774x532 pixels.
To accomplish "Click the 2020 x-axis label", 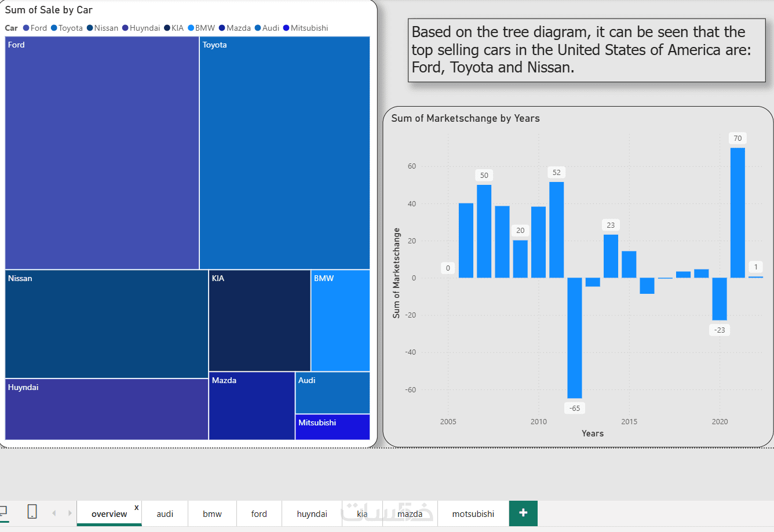I will click(x=720, y=422).
